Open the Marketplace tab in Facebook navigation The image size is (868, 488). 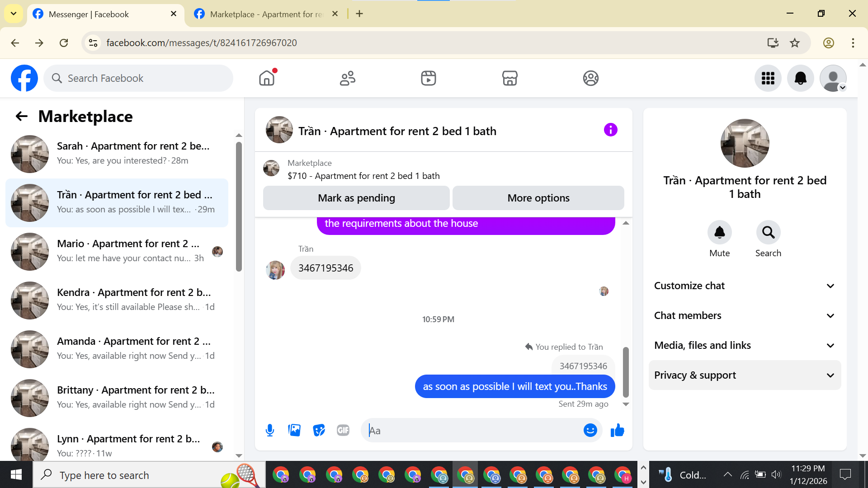point(509,78)
